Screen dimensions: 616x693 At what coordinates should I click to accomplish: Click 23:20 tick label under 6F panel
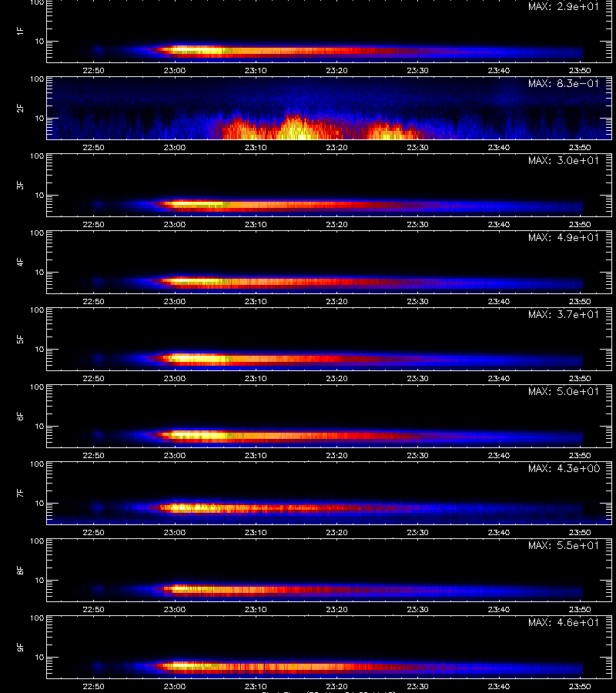click(336, 455)
